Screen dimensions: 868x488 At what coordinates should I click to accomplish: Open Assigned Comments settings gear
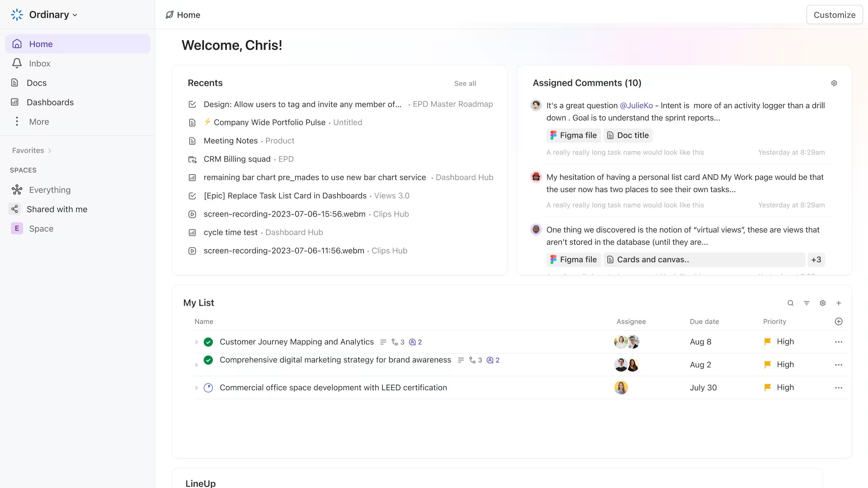pyautogui.click(x=834, y=83)
